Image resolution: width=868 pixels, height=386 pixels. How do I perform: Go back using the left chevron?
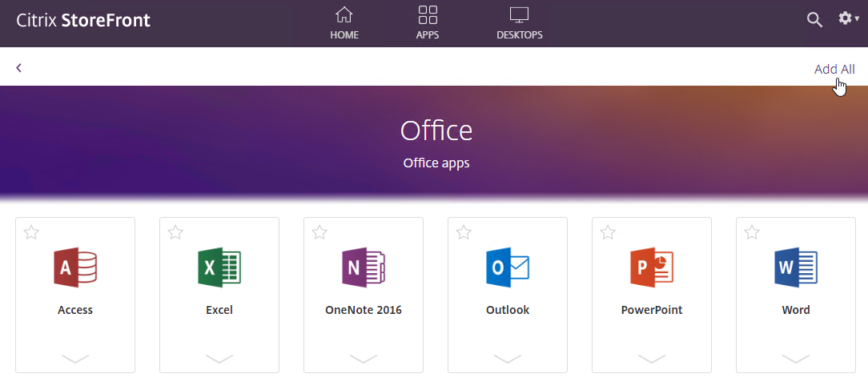click(19, 67)
